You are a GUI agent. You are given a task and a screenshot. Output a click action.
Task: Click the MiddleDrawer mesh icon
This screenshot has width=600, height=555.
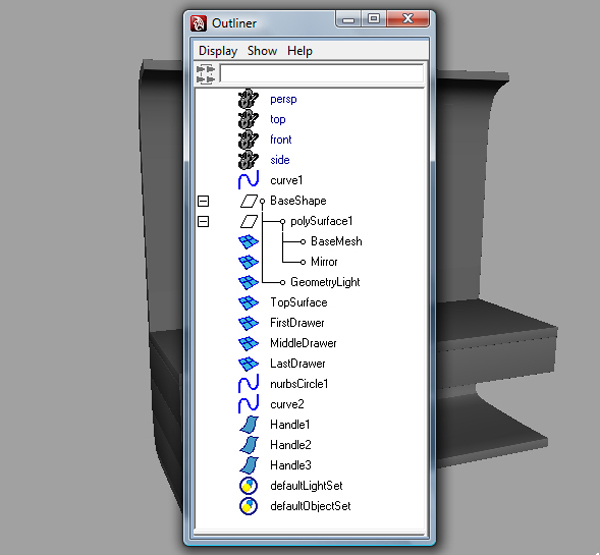tap(248, 343)
